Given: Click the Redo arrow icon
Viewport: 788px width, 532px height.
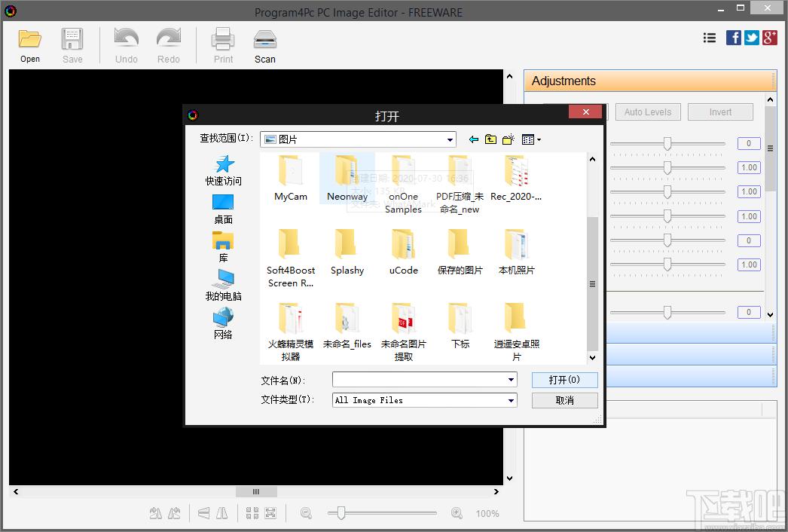Looking at the screenshot, I should pos(168,39).
